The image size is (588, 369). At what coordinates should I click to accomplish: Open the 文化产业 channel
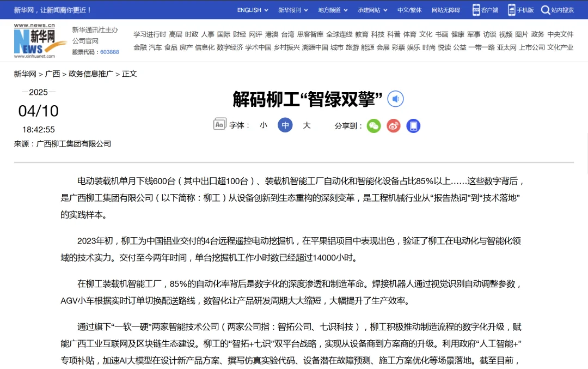tap(560, 47)
